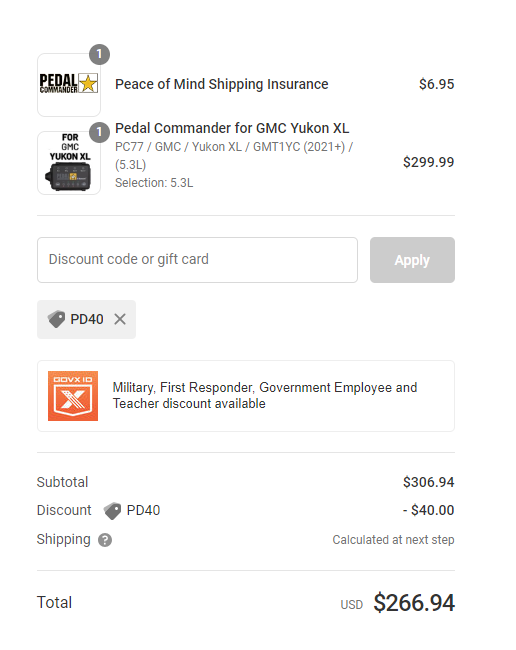Viewport: 516px width, 650px height.
Task: Focus the discount code or gift card field
Action: [197, 260]
